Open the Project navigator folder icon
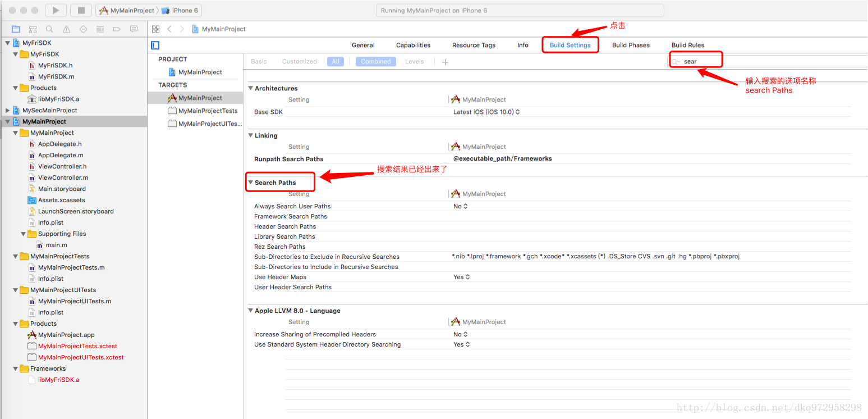This screenshot has height=419, width=868. pyautogui.click(x=16, y=29)
